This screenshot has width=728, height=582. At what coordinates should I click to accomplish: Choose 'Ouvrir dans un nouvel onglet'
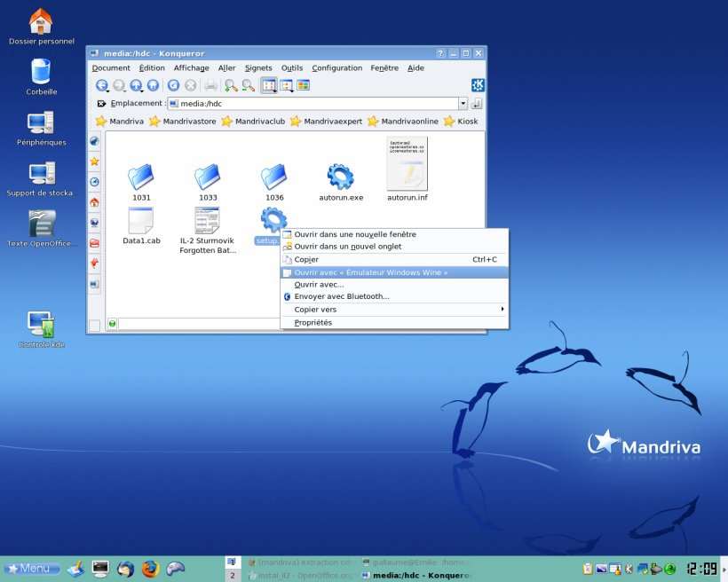[x=395, y=247]
